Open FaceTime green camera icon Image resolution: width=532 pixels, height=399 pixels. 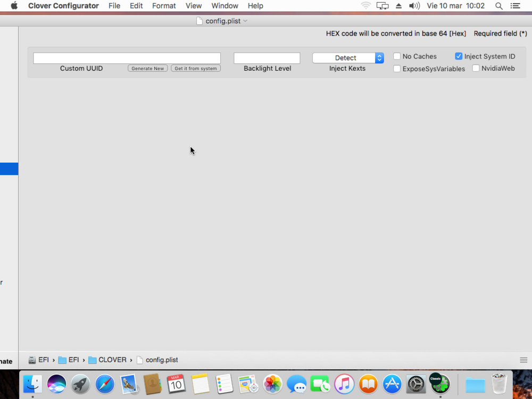point(320,384)
